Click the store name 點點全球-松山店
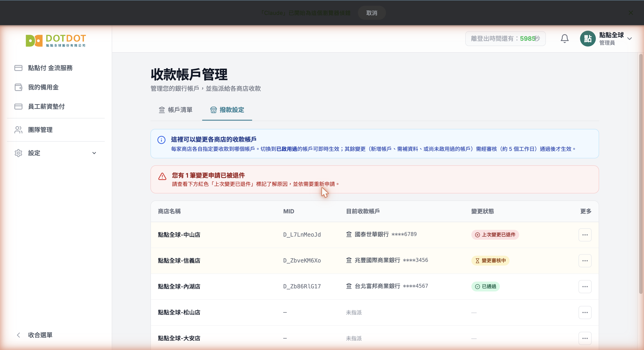Image resolution: width=644 pixels, height=350 pixels. 179,312
